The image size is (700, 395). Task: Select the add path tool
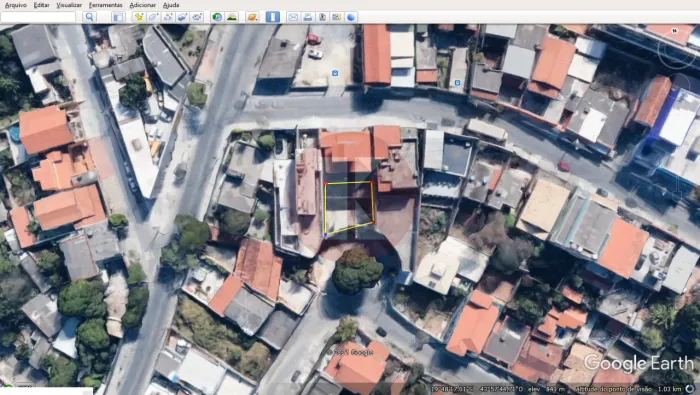[168, 17]
